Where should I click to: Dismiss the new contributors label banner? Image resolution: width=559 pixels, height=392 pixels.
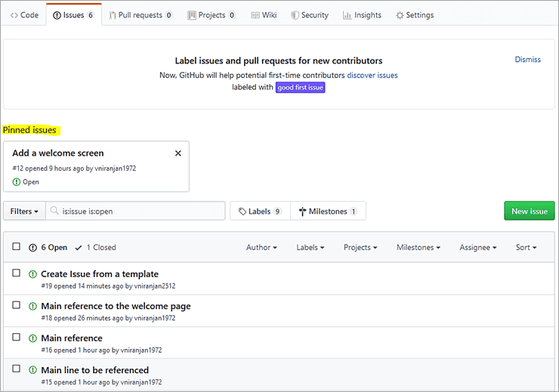[x=527, y=60]
